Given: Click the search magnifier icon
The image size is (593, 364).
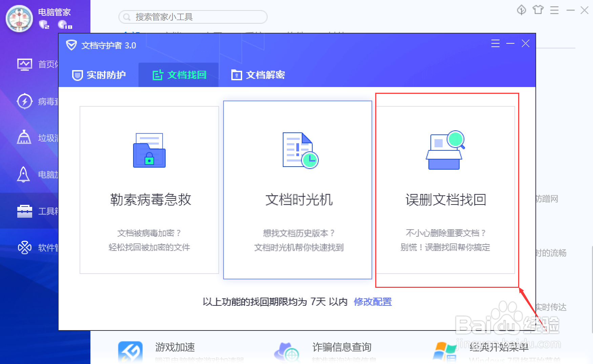Looking at the screenshot, I should 127,17.
